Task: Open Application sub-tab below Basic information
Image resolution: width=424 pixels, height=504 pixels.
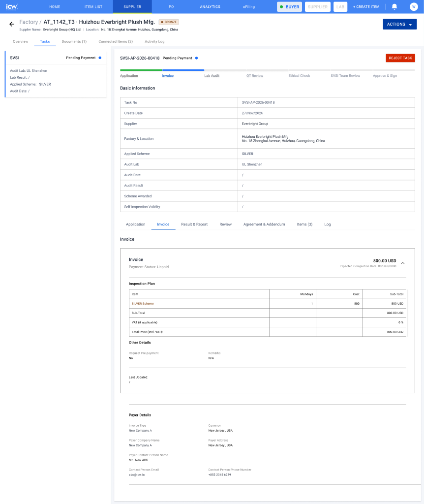Action: pos(136,224)
